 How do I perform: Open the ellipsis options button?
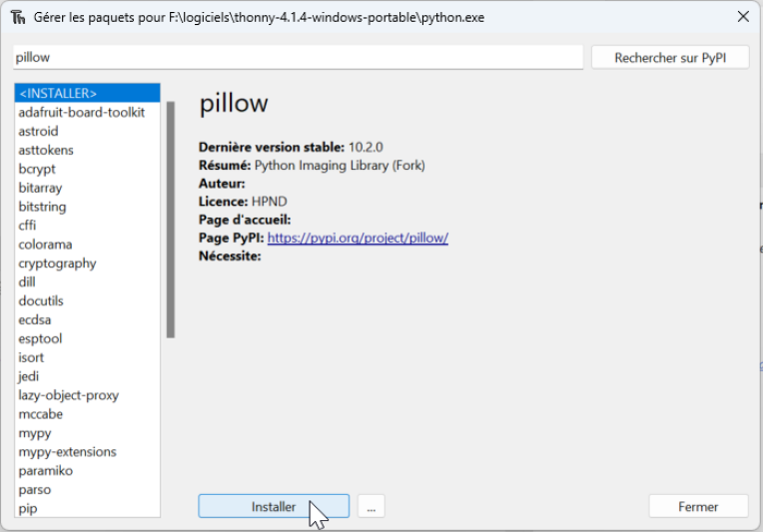pyautogui.click(x=372, y=506)
